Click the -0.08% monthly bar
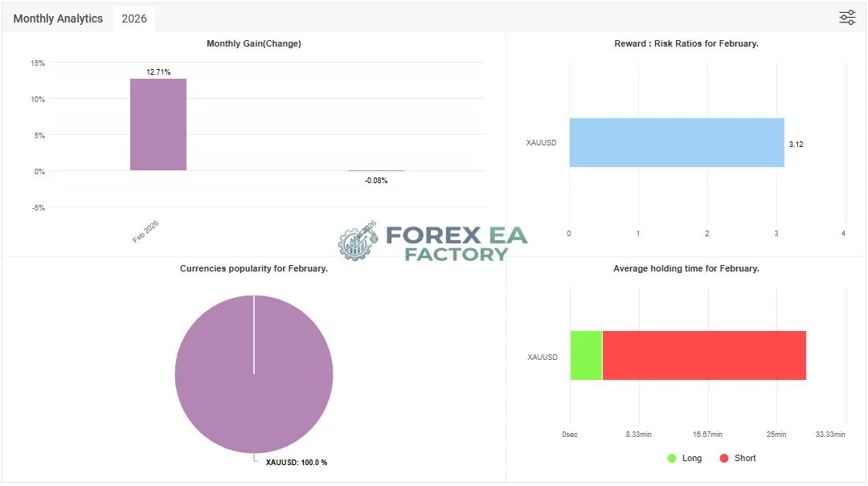 (376, 170)
